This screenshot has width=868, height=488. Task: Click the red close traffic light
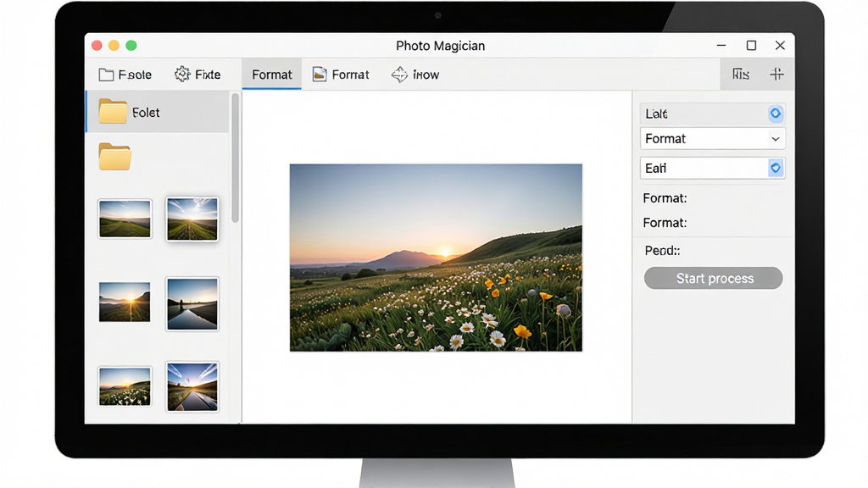pos(97,46)
